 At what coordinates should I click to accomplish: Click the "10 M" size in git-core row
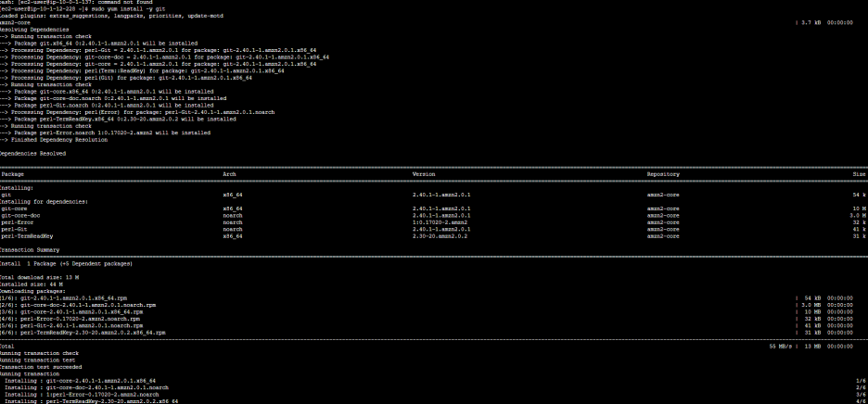pos(860,208)
